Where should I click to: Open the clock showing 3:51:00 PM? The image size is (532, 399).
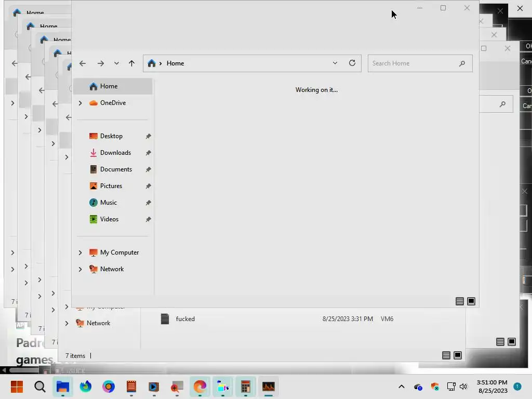(x=493, y=387)
